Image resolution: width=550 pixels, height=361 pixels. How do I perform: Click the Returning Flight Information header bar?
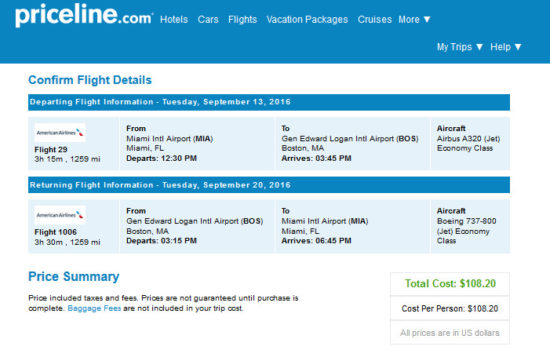tap(269, 185)
